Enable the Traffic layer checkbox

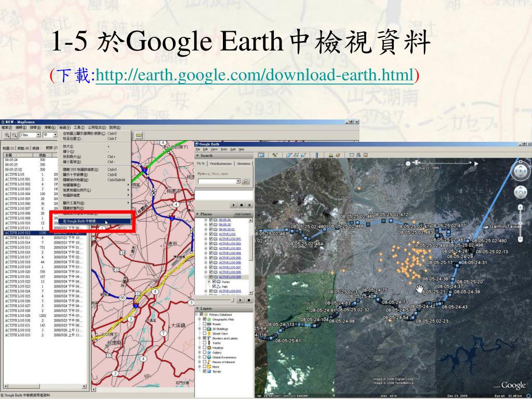204,343
